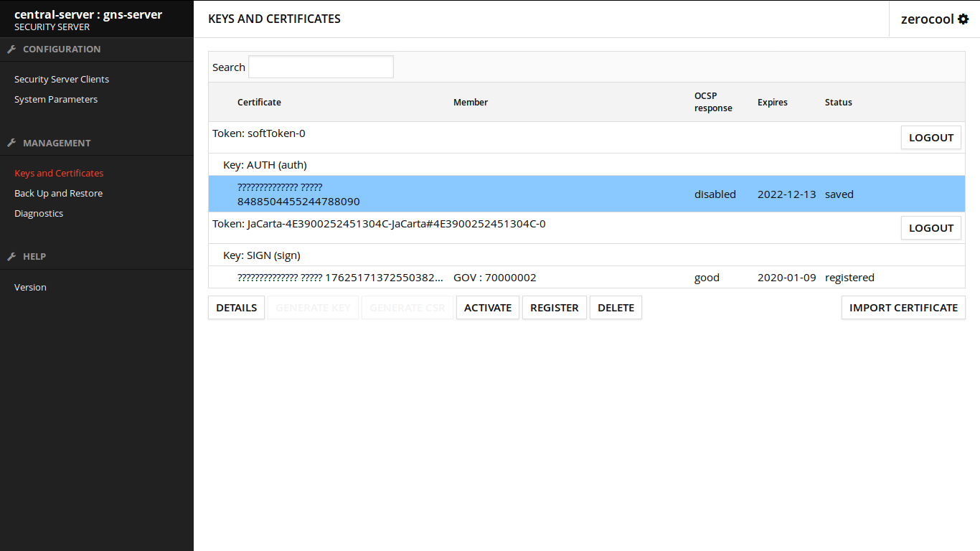Click Import Certificate button
This screenshot has width=980, height=551.
pyautogui.click(x=903, y=308)
